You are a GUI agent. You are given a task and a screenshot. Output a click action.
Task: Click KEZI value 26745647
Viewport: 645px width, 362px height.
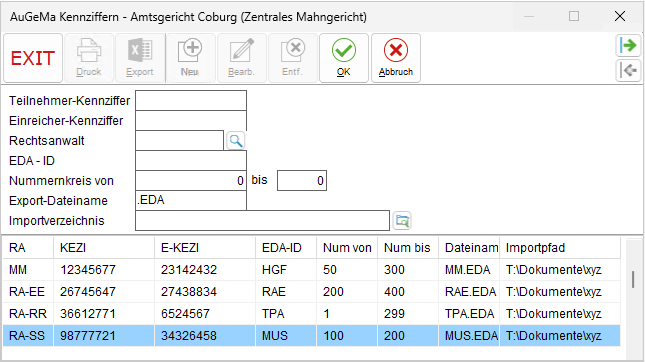(88, 292)
